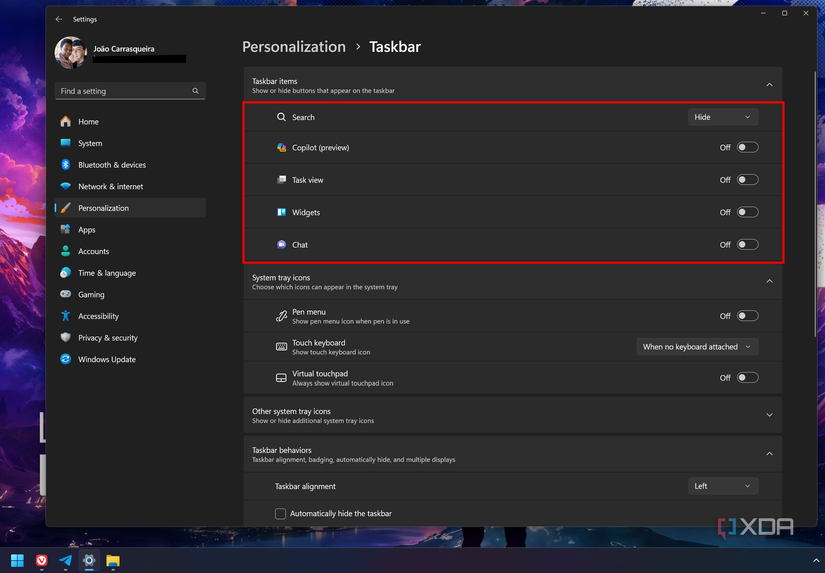
Task: Open the Touch keyboard 'When no keyboard attached' dropdown
Action: pos(697,347)
